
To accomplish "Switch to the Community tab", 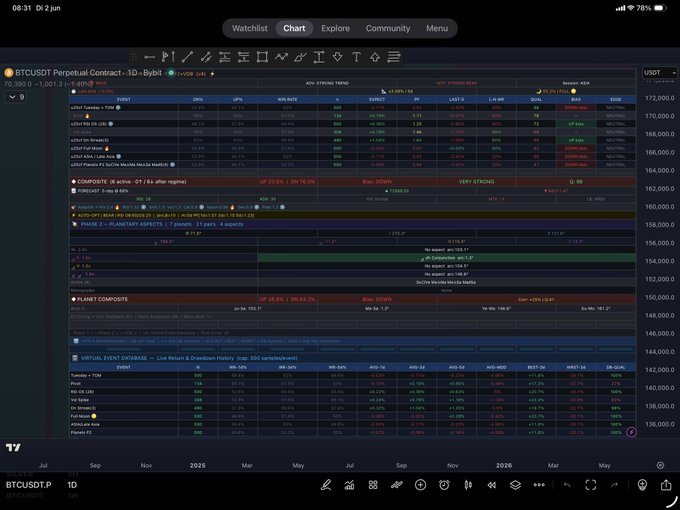I will pos(388,28).
